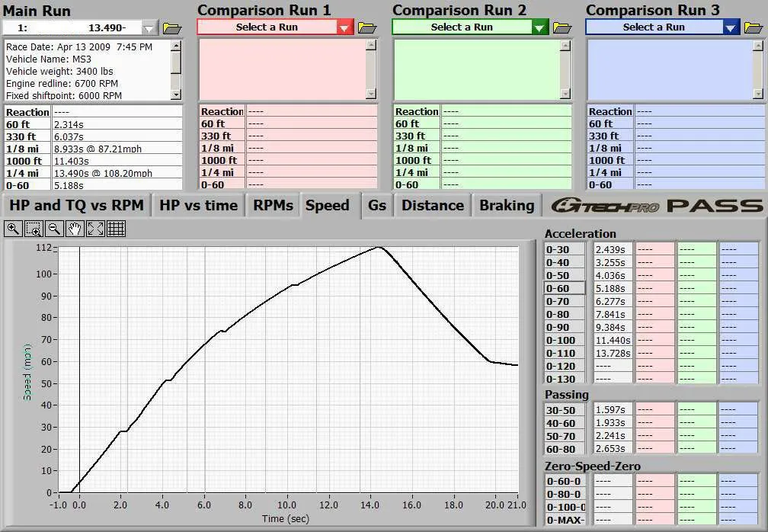Switch to the HP and TQ vs RPM tab

pyautogui.click(x=75, y=206)
